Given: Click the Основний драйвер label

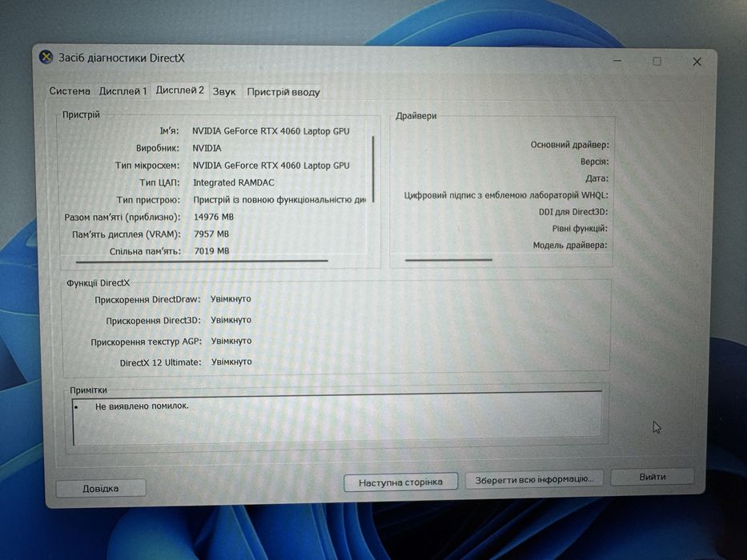Looking at the screenshot, I should (x=569, y=144).
